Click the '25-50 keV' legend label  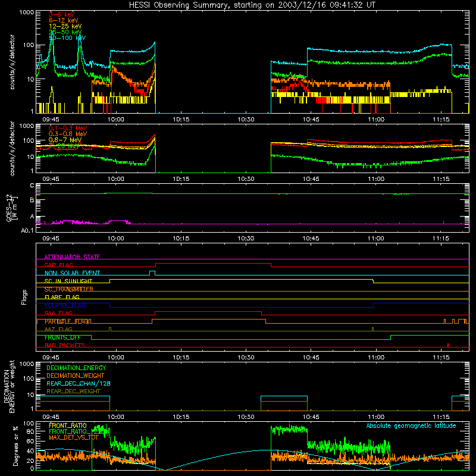click(65, 32)
